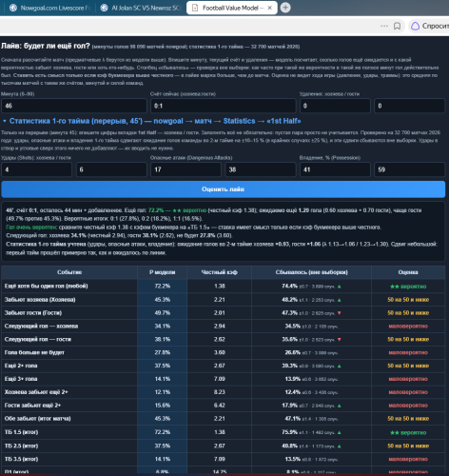Click the away possession field showing 59
Screen dimensions: 449x476
pyautogui.click(x=409, y=169)
